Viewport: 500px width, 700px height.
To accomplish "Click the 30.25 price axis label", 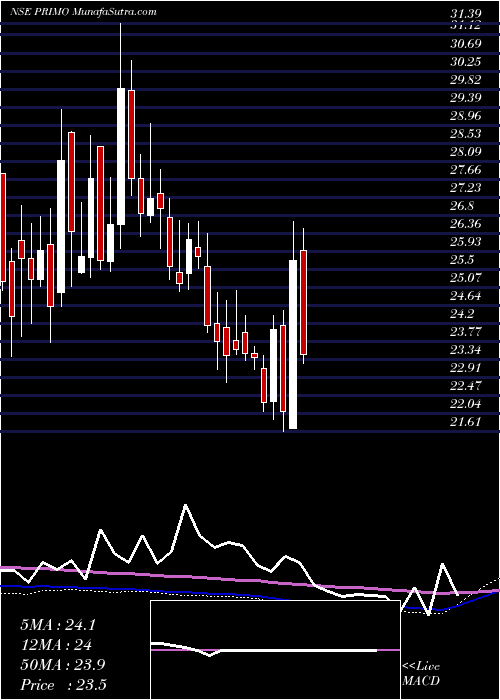I will (465, 62).
